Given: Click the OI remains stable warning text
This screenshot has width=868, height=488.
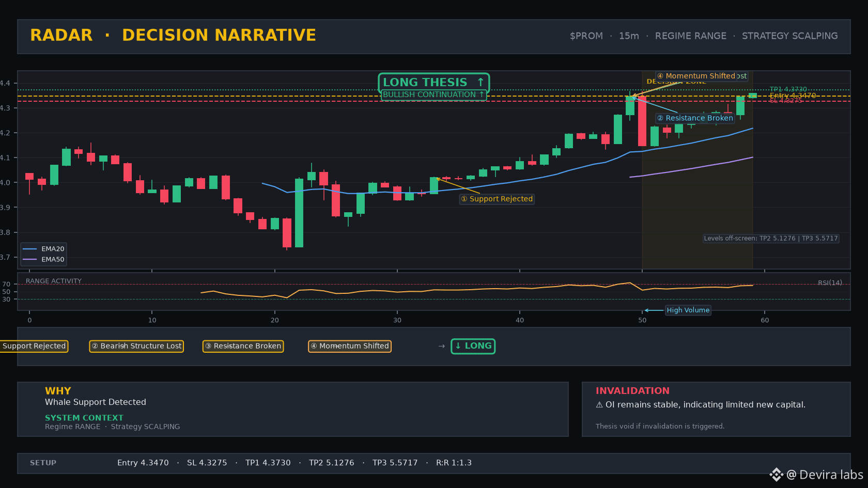Looking at the screenshot, I should [701, 405].
